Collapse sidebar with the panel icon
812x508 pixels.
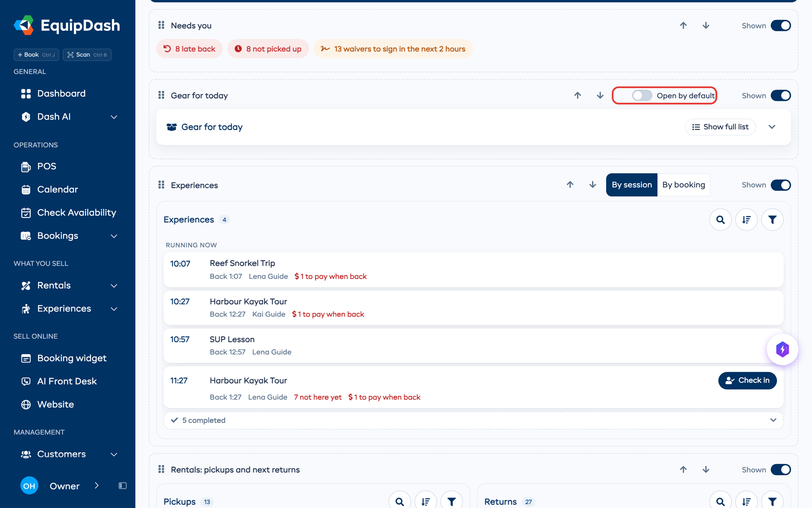[123, 486]
